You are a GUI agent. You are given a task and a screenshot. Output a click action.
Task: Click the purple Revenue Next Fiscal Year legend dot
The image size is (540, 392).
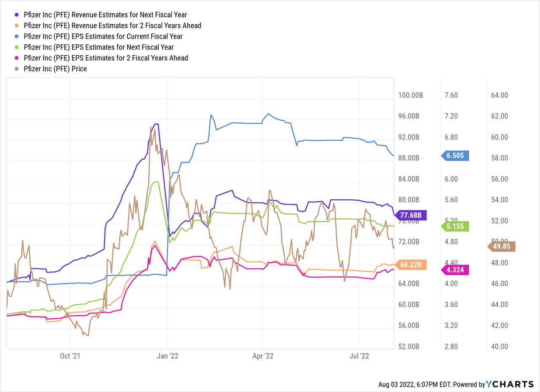tap(16, 15)
